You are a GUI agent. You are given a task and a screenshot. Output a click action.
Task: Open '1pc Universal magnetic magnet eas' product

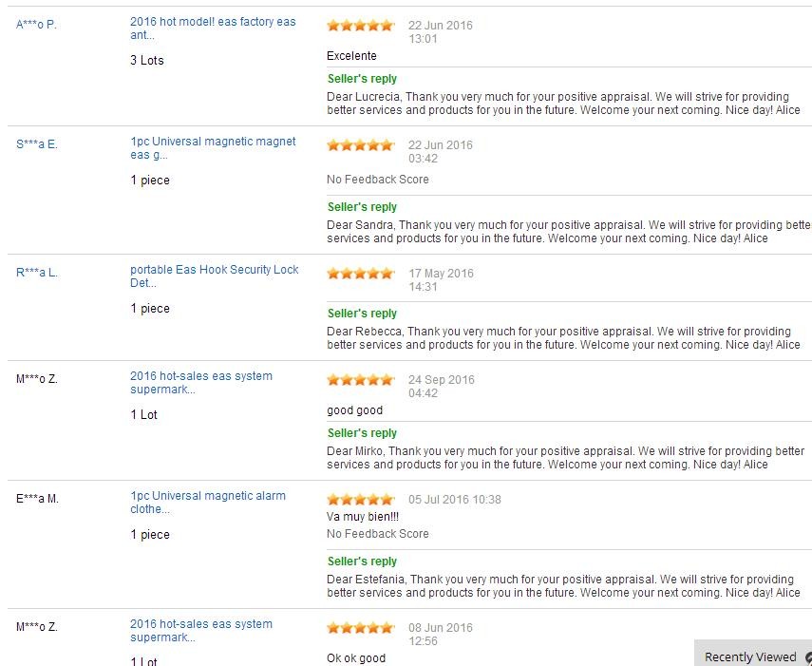pyautogui.click(x=213, y=148)
